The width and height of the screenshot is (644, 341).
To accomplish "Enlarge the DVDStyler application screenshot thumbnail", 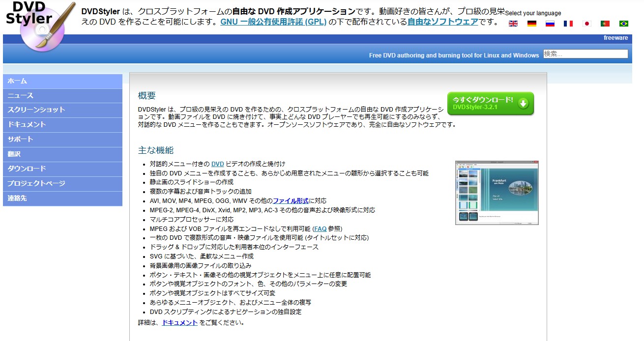I will coord(497,193).
